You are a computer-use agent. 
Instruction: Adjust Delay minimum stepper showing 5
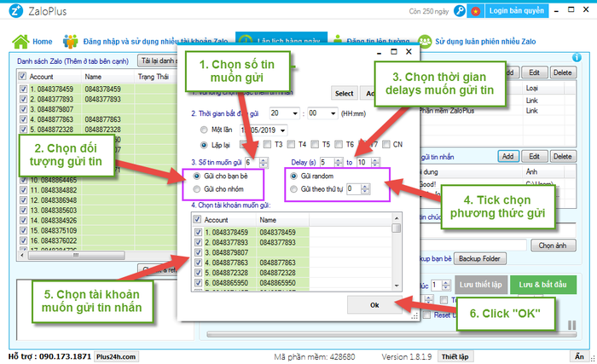coord(339,163)
